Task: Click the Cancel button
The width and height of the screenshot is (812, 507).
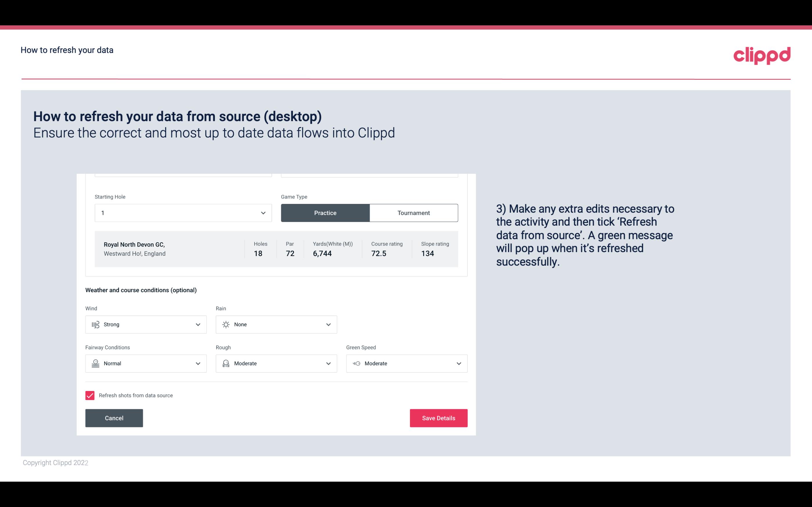Action: click(114, 418)
